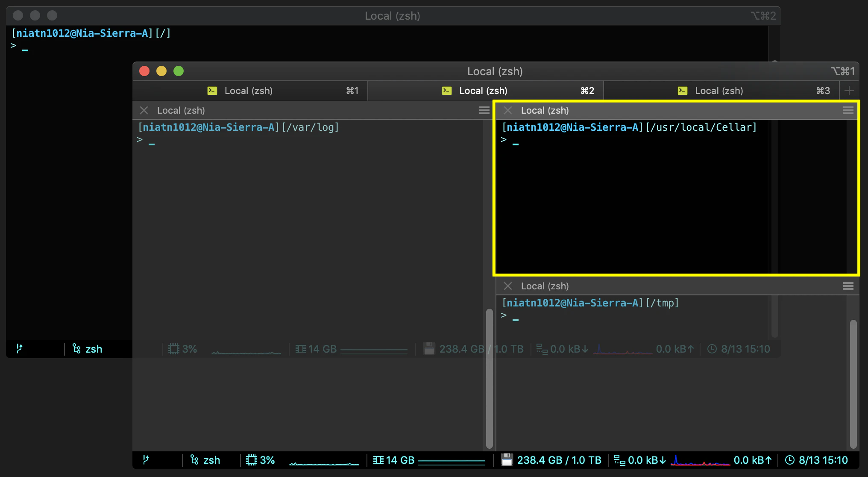Click yellow minimize button of front window
Image resolution: width=868 pixels, height=477 pixels.
[161, 71]
